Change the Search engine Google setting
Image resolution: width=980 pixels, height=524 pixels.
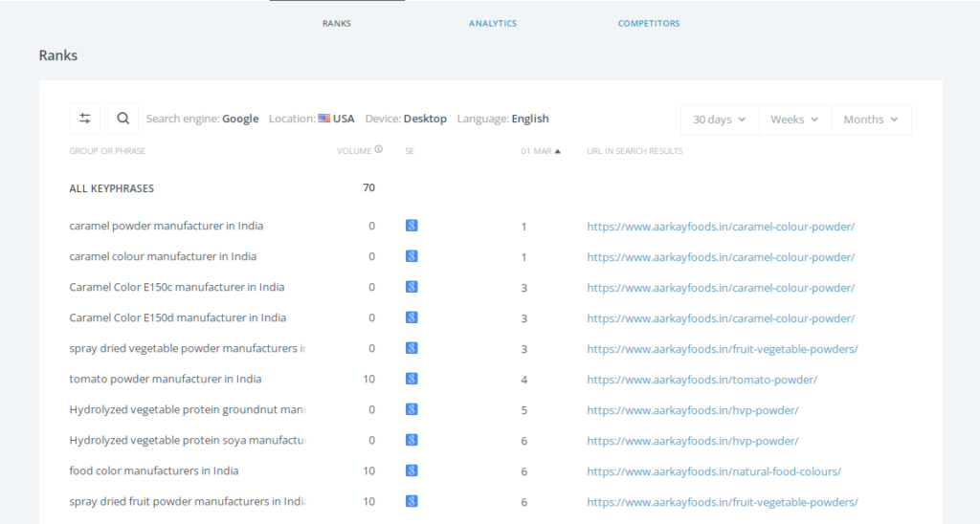point(203,119)
